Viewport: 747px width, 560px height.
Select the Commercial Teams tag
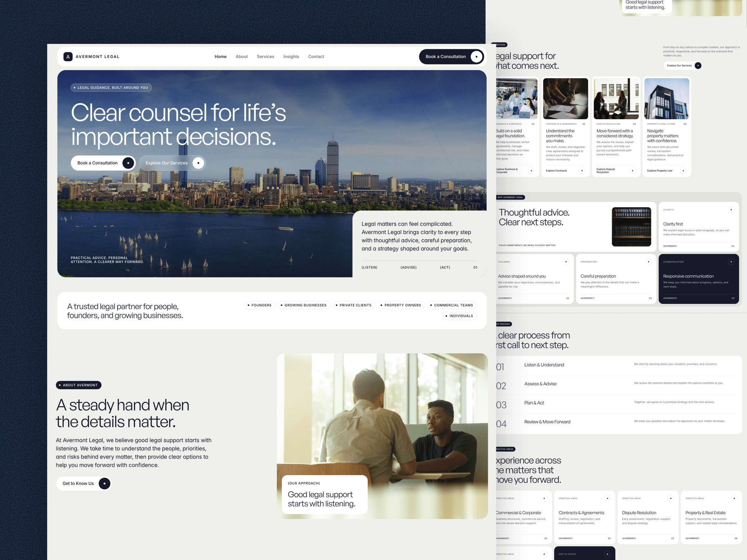(x=452, y=305)
